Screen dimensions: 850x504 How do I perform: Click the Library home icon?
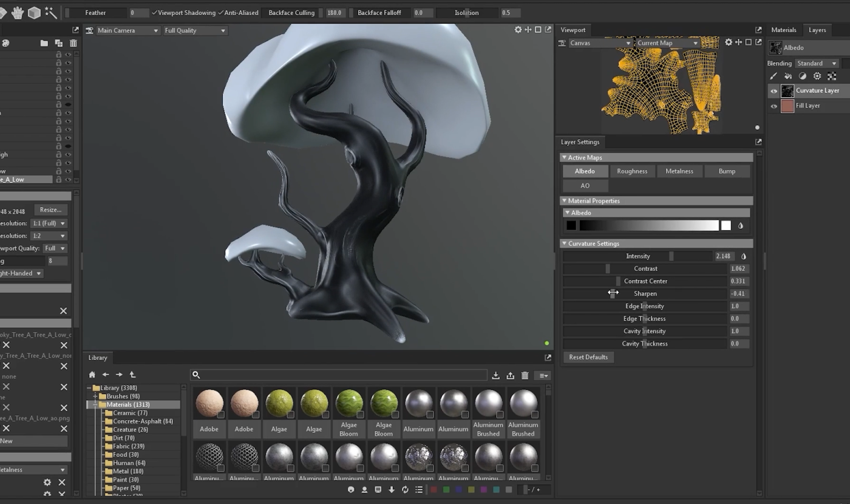point(92,375)
